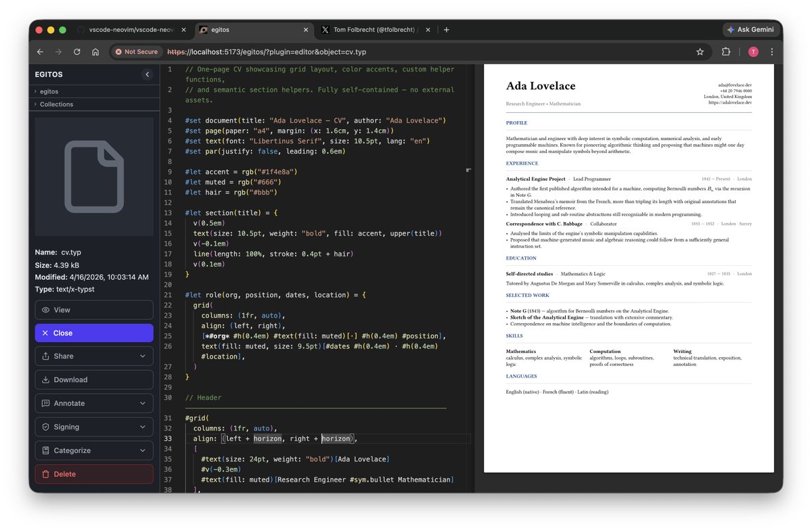This screenshot has height=531, width=812.
Task: Bookmark this page with the star icon
Action: click(x=700, y=51)
